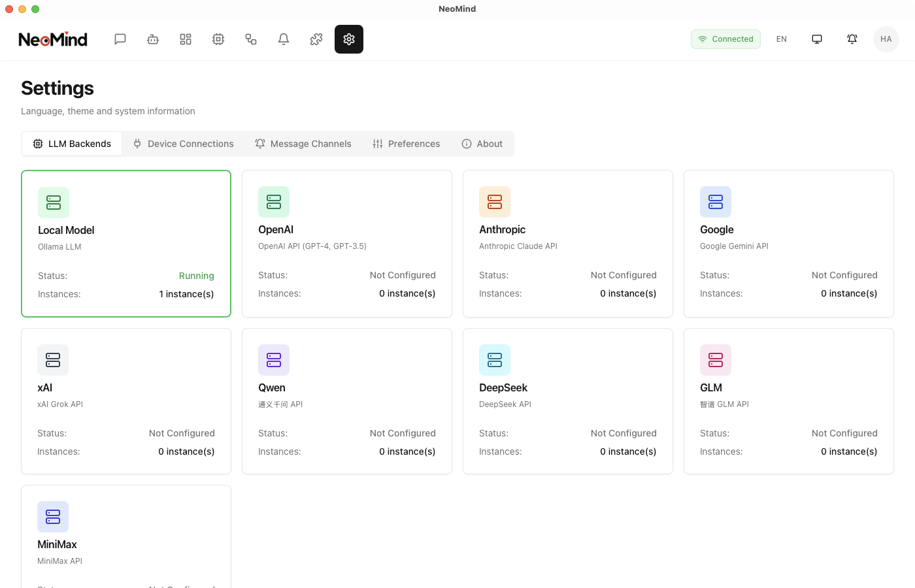Open the chat icon in top navigation
Image resolution: width=915 pixels, height=588 pixels.
pyautogui.click(x=120, y=39)
